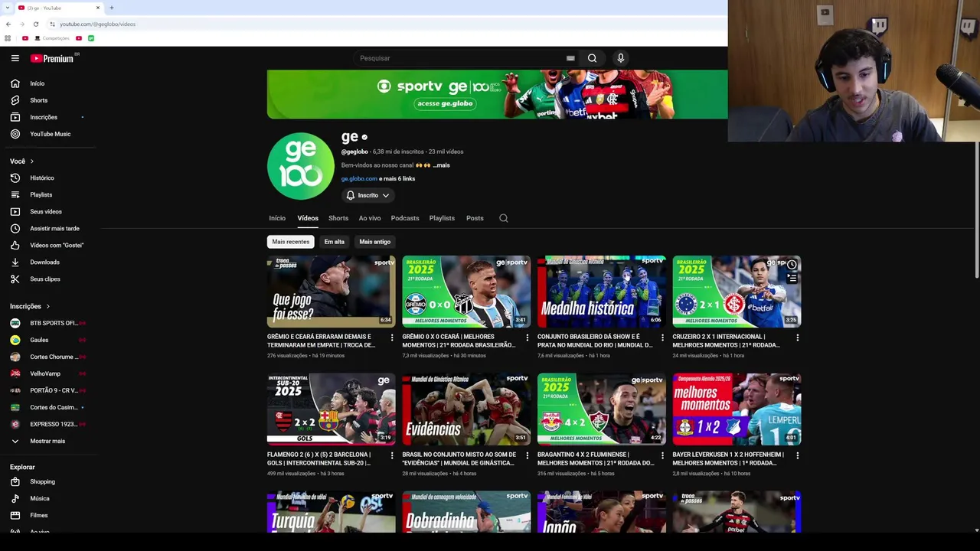
Task: Open options menu for Conjunto brasileiro video
Action: pos(662,337)
